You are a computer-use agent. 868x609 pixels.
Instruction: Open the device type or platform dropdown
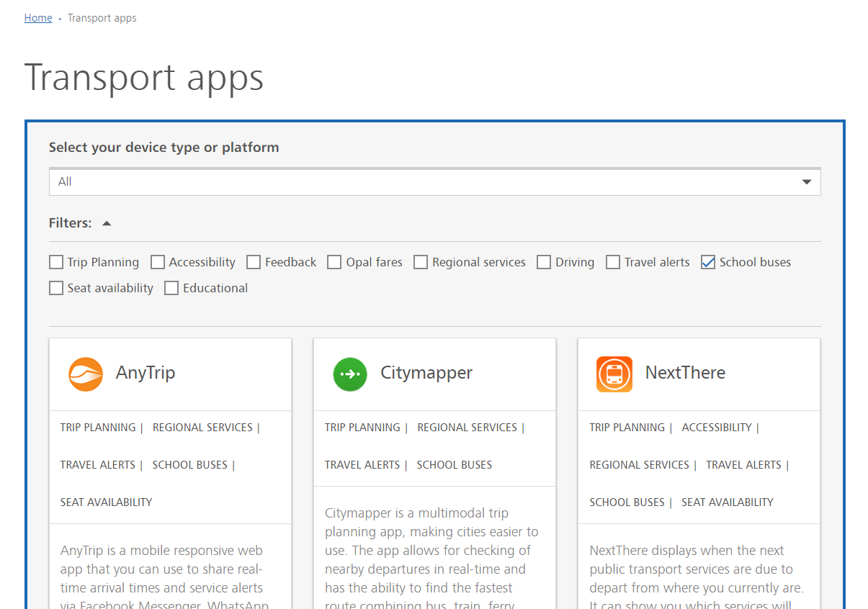(x=434, y=182)
